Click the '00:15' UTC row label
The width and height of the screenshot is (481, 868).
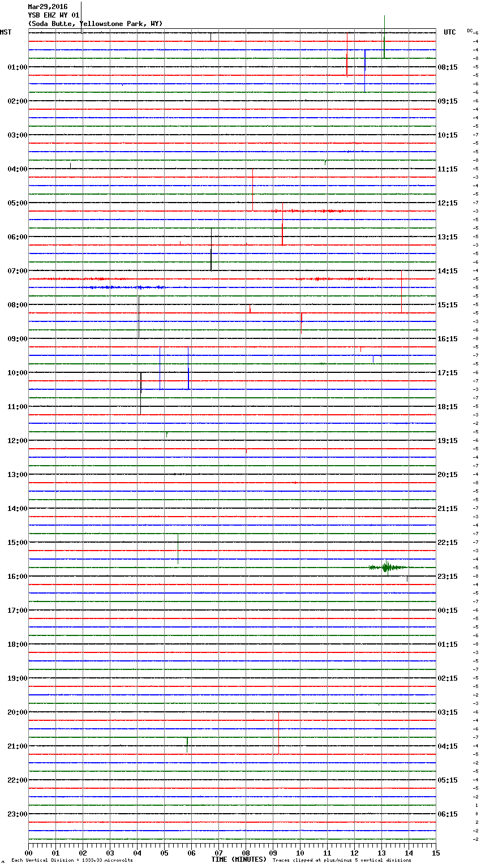pyautogui.click(x=448, y=611)
